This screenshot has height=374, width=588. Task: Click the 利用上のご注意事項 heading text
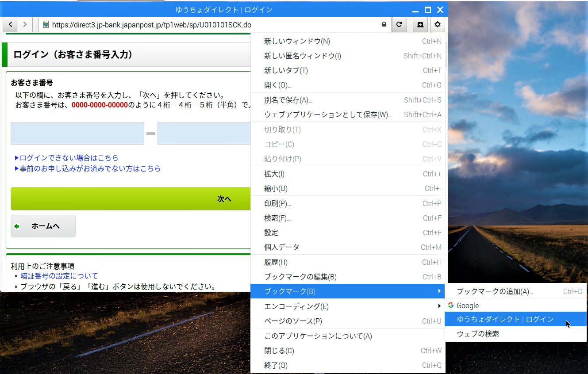[x=42, y=266]
